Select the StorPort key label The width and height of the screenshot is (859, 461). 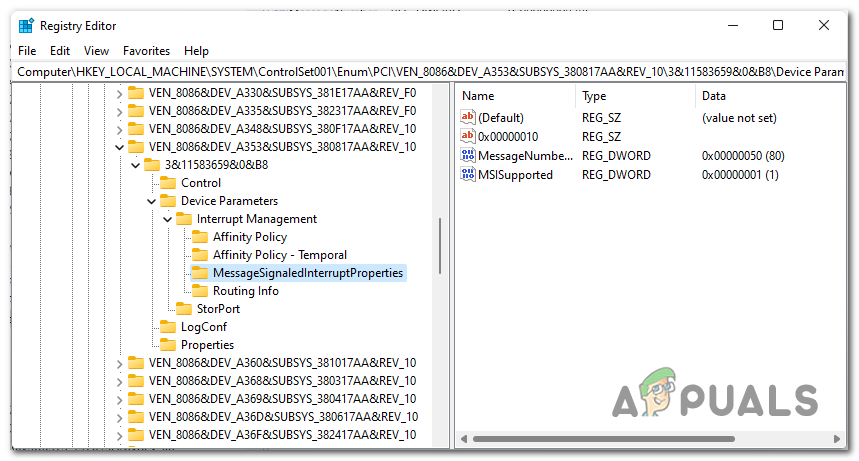pyautogui.click(x=219, y=309)
